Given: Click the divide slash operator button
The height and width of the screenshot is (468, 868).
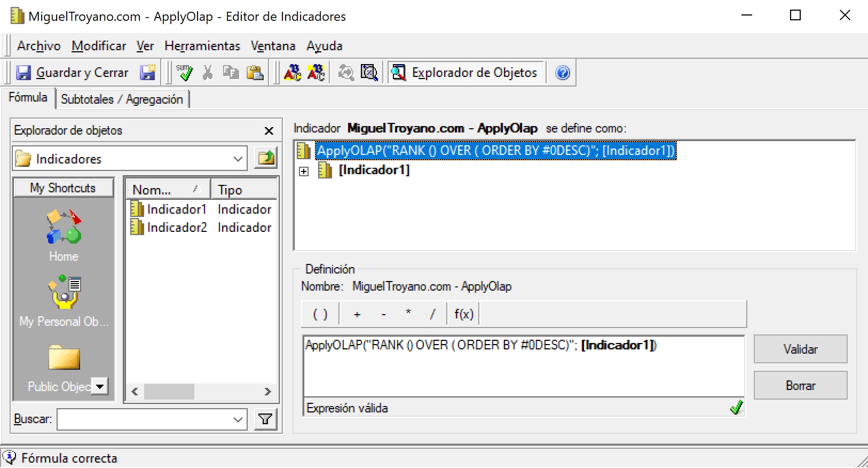Looking at the screenshot, I should (432, 314).
